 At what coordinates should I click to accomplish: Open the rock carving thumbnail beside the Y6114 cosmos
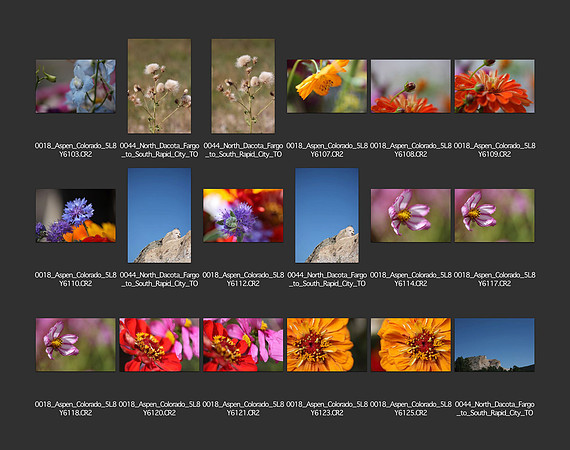pyautogui.click(x=327, y=216)
